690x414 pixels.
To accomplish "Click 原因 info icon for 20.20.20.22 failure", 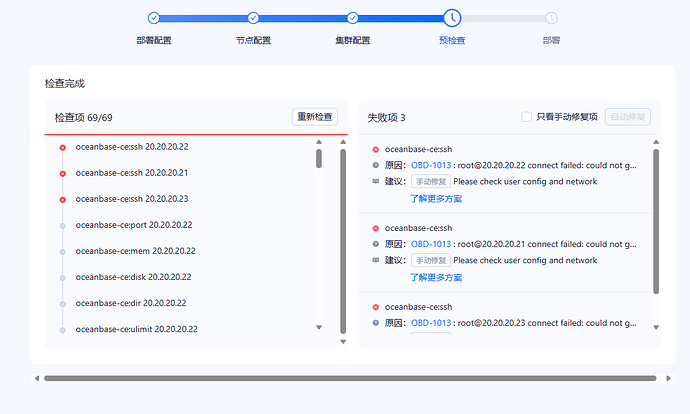I will (375, 165).
